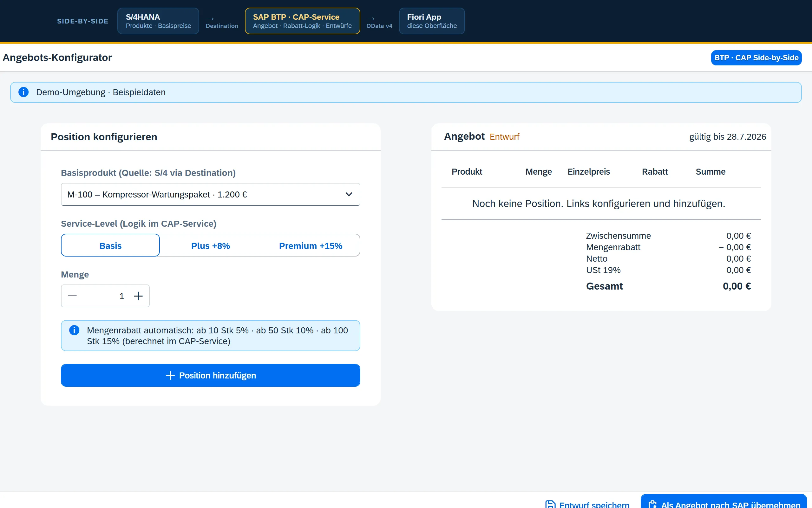Click the Einzelpreis column header
Image resolution: width=812 pixels, height=508 pixels.
point(588,172)
